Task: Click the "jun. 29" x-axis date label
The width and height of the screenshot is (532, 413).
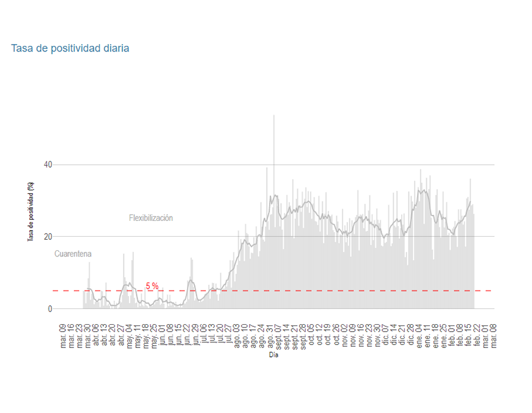Action: tap(196, 336)
